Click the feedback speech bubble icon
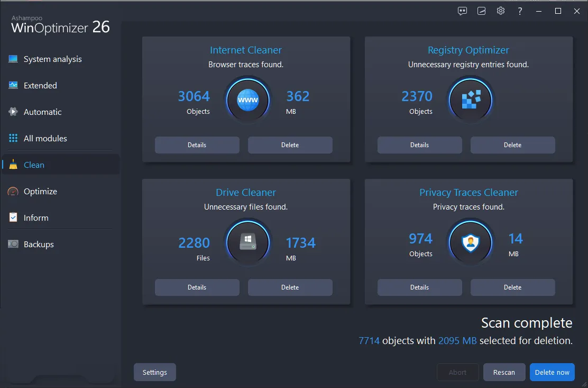Screen dimensions: 588x388 462,11
